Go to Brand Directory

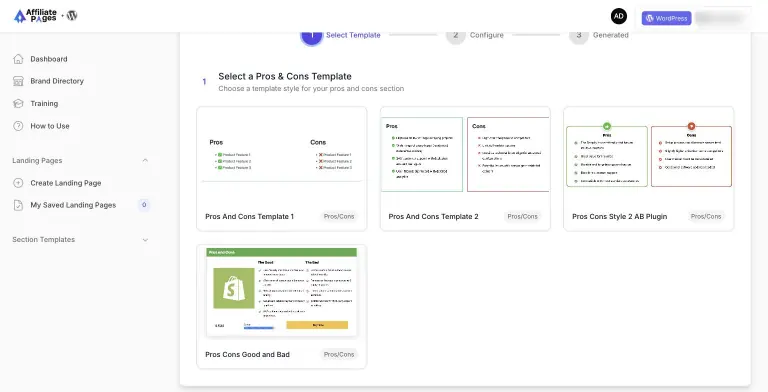click(57, 81)
